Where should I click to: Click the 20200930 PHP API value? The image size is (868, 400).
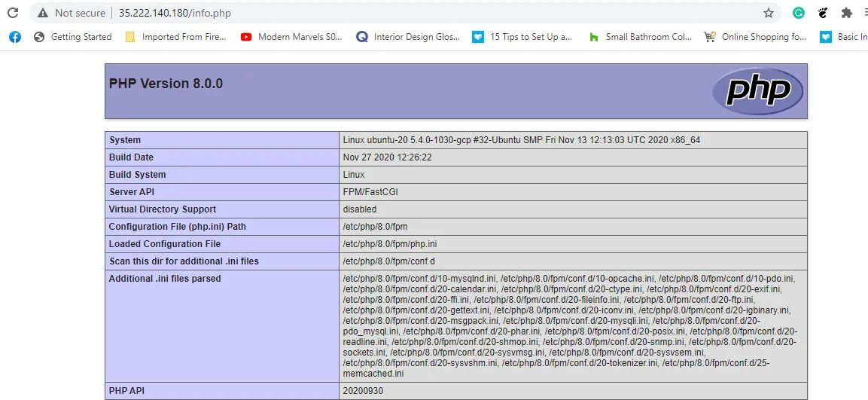click(x=363, y=391)
